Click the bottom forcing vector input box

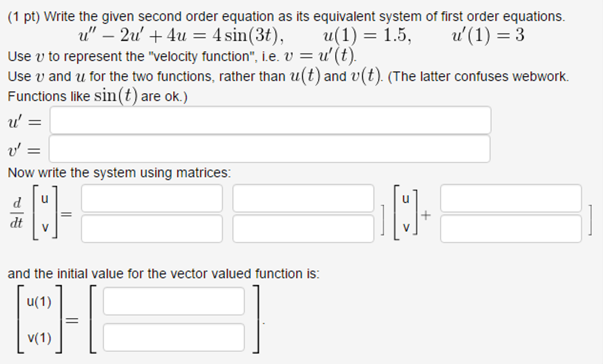pos(510,227)
